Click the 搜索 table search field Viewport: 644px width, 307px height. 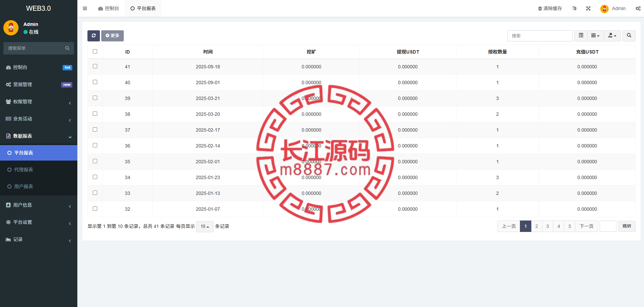540,36
